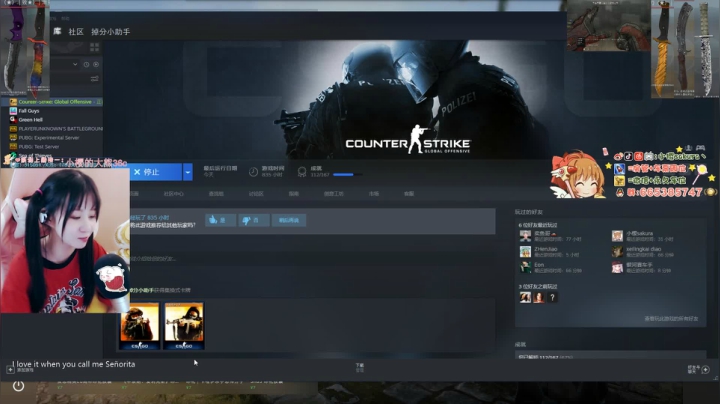Click the play time clock icon

pyautogui.click(x=253, y=172)
